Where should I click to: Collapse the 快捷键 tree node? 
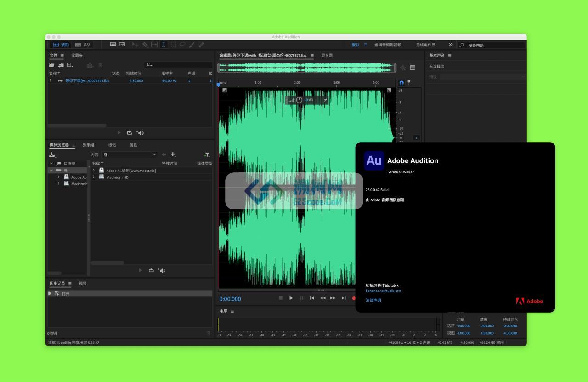coord(51,163)
